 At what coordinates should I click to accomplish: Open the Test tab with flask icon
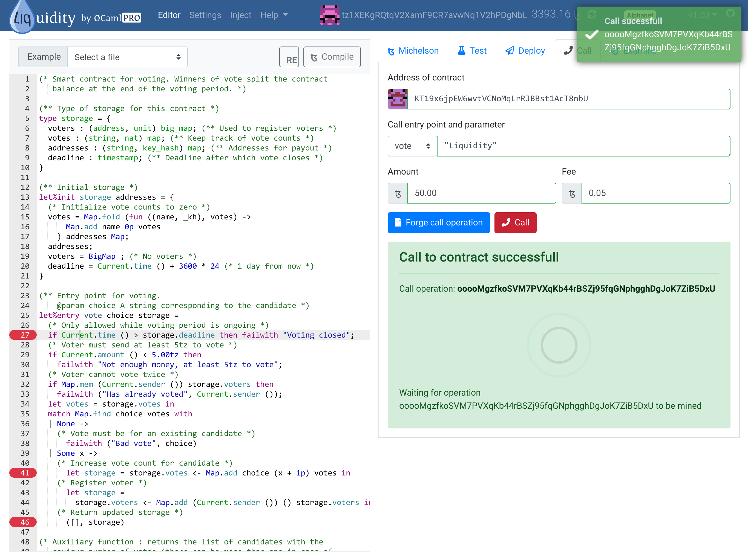472,51
